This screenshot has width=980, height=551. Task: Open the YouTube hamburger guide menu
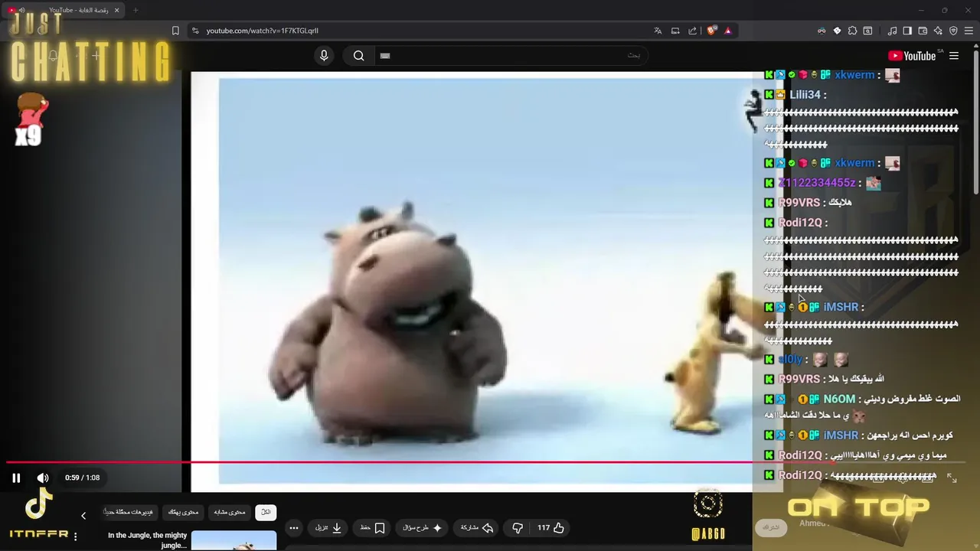click(954, 56)
